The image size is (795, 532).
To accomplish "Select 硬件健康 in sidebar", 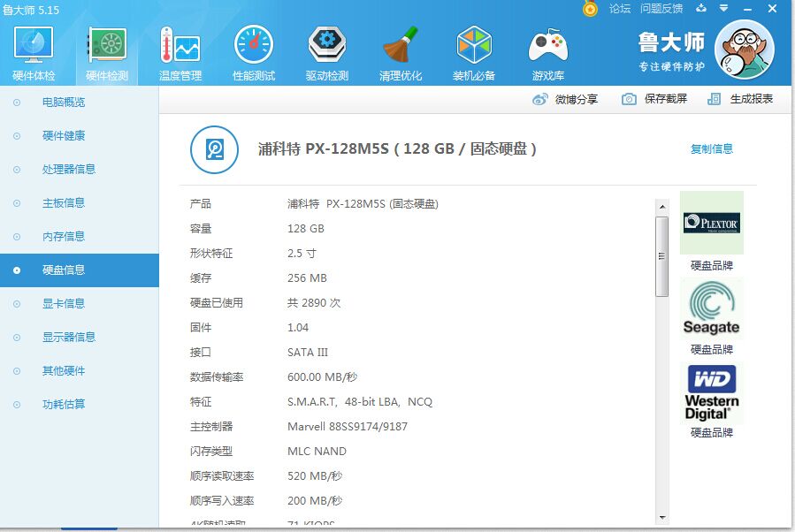I will point(79,136).
